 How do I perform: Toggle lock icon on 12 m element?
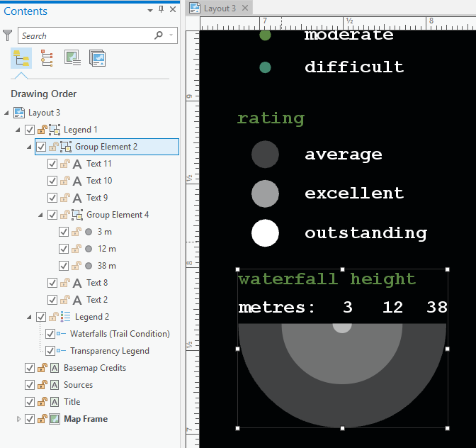click(76, 249)
